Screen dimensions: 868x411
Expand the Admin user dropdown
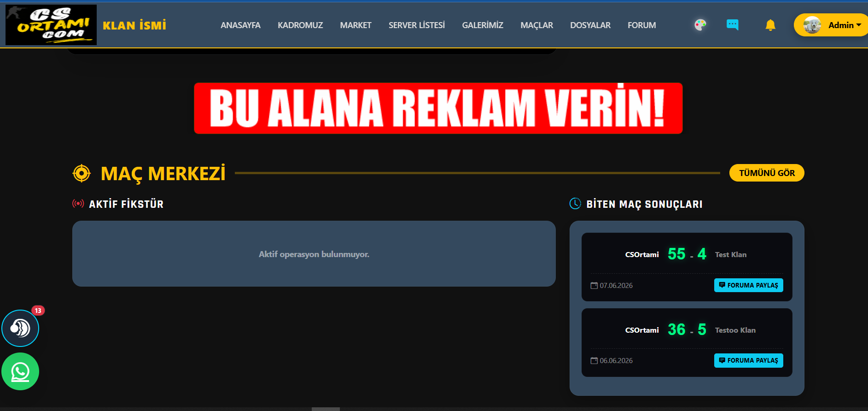[x=832, y=25]
